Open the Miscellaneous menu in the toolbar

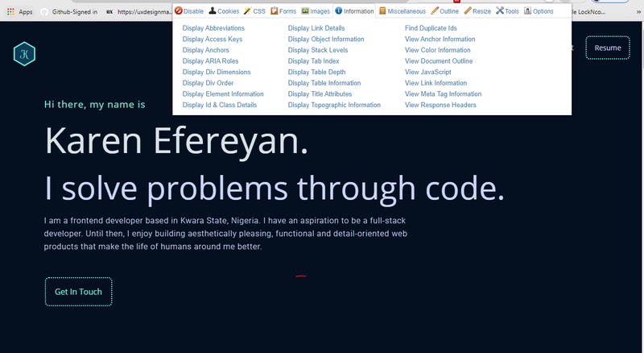click(x=402, y=11)
